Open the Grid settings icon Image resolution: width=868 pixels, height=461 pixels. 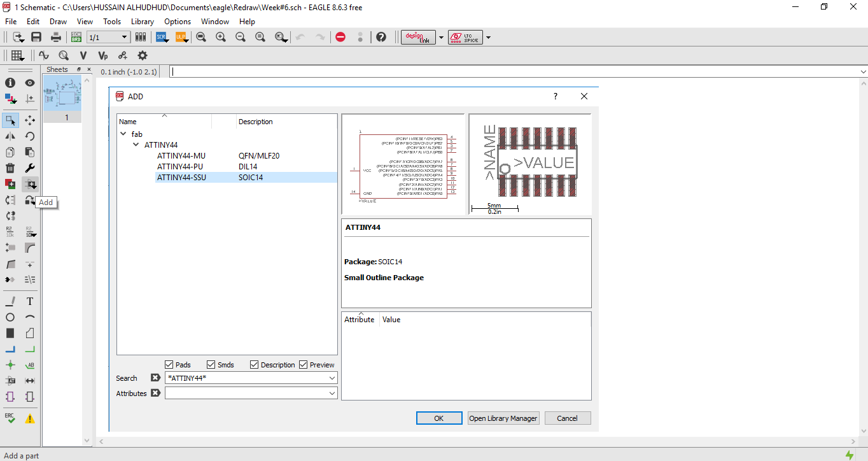pos(18,55)
